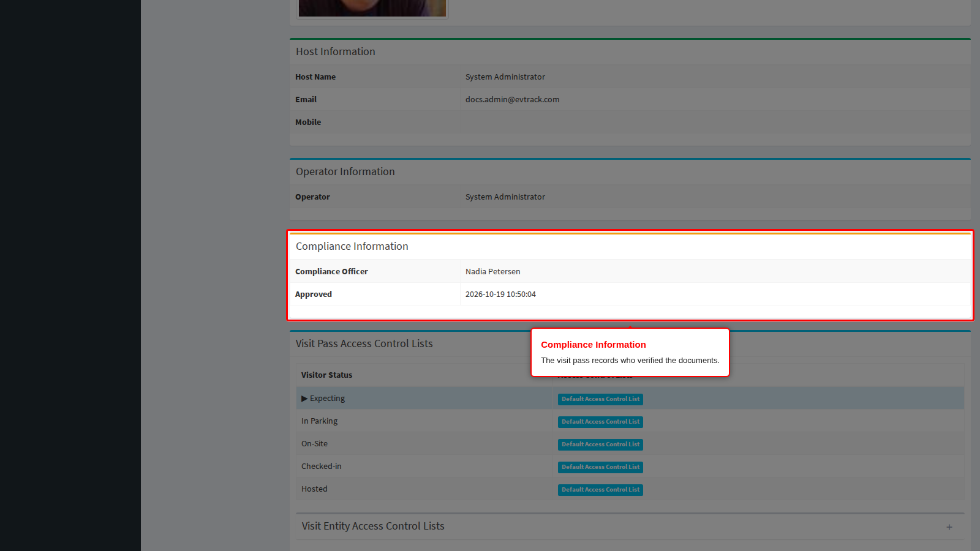Open Default Access Control List for On-Site
This screenshot has width=980, height=551.
tap(600, 444)
